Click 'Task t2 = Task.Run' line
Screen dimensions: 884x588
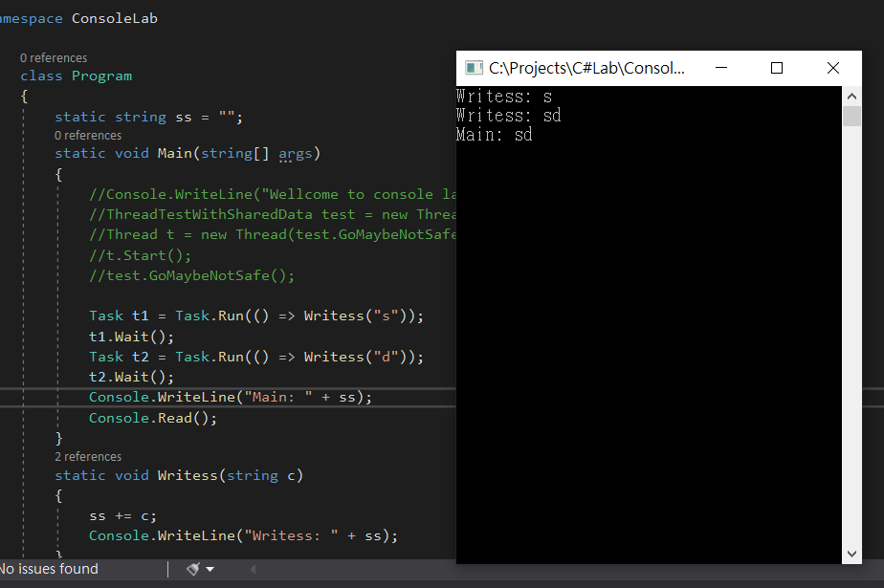coord(256,357)
